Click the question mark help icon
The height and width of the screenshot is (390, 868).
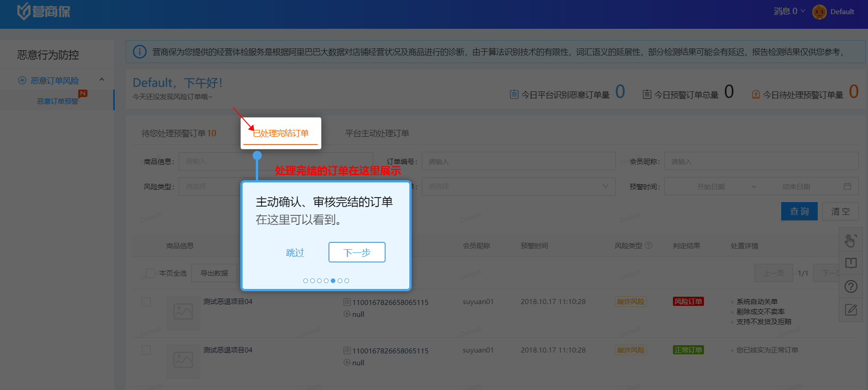pos(851,287)
